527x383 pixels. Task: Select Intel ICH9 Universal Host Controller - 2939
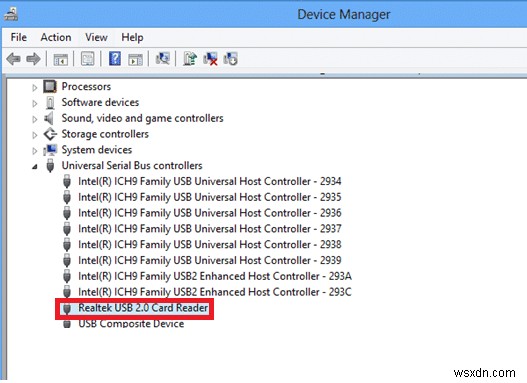click(x=210, y=260)
